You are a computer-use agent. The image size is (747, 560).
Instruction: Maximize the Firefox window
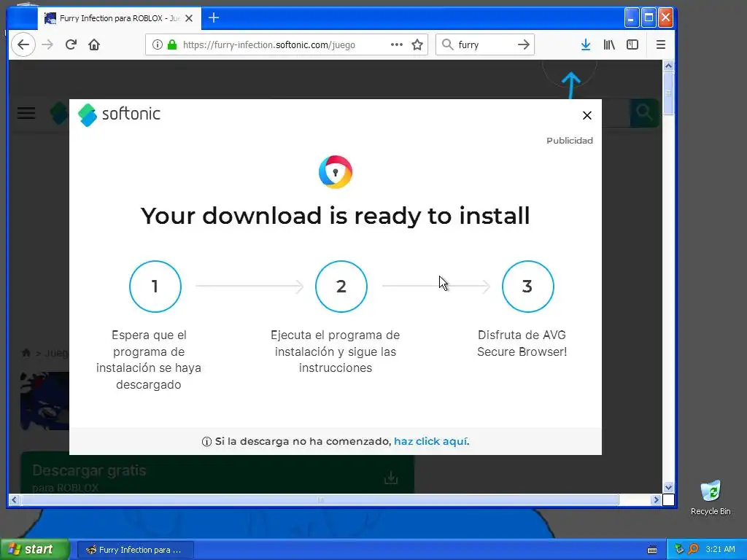(649, 18)
